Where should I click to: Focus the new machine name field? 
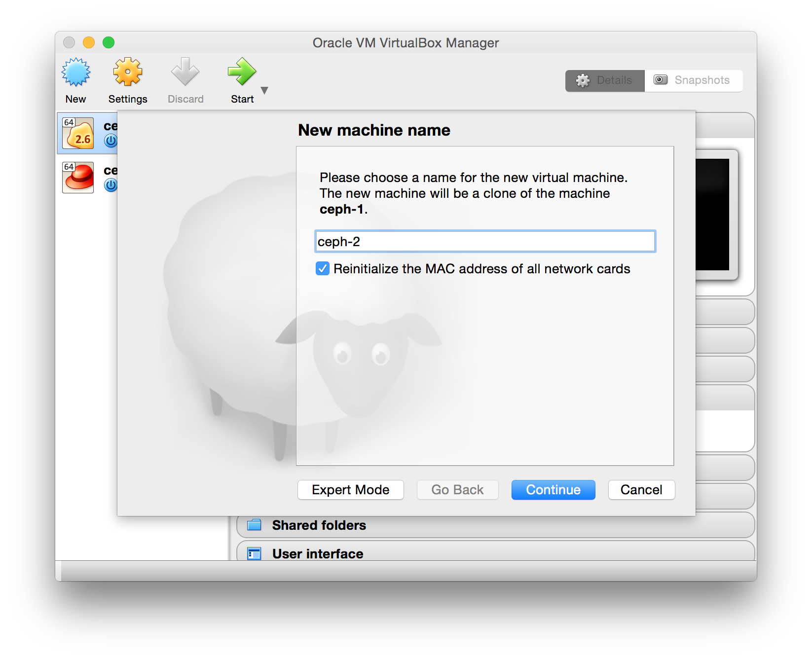(x=485, y=242)
